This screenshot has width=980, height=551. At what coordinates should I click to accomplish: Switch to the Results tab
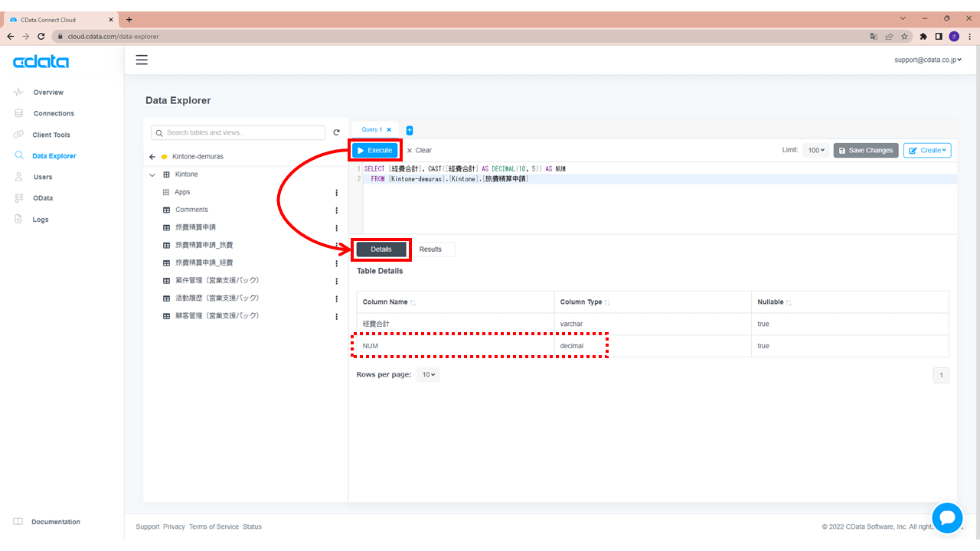pyautogui.click(x=430, y=249)
